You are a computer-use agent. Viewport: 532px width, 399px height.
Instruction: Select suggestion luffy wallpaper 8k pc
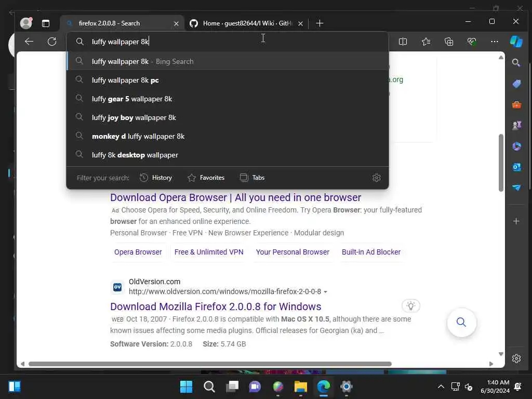coord(228,80)
